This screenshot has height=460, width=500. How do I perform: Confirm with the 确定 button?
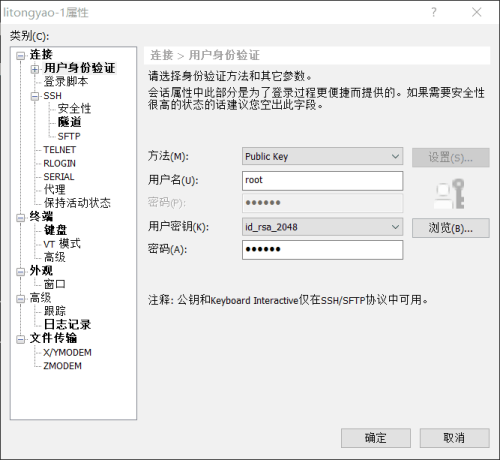click(x=376, y=438)
